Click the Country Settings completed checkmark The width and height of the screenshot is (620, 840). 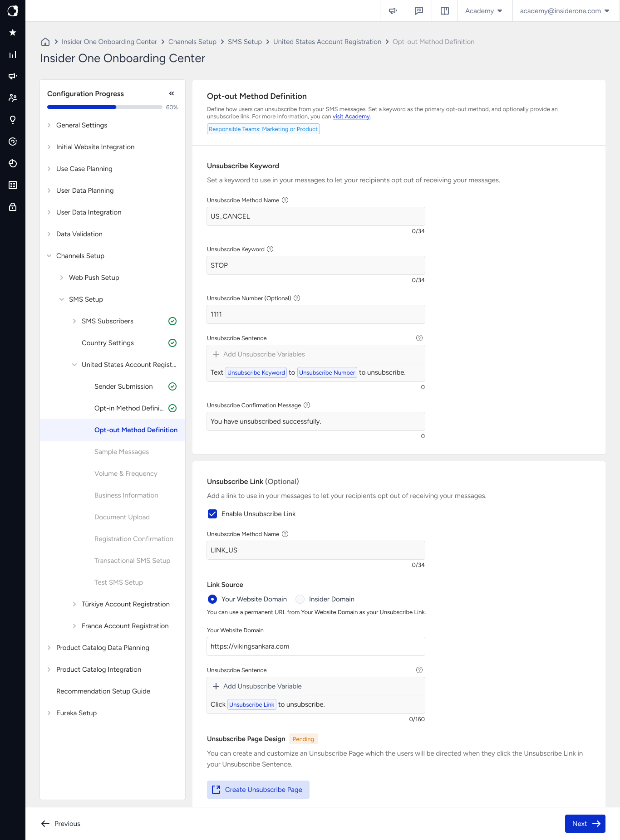[172, 343]
